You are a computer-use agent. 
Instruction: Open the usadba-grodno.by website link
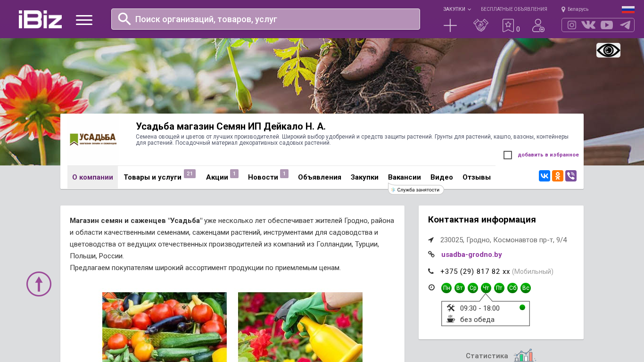(471, 255)
